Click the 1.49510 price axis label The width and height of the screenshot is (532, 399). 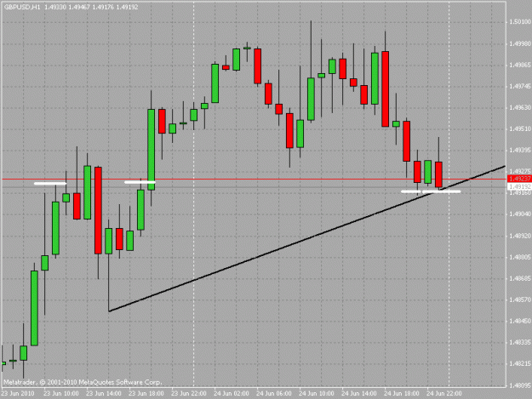[520, 128]
